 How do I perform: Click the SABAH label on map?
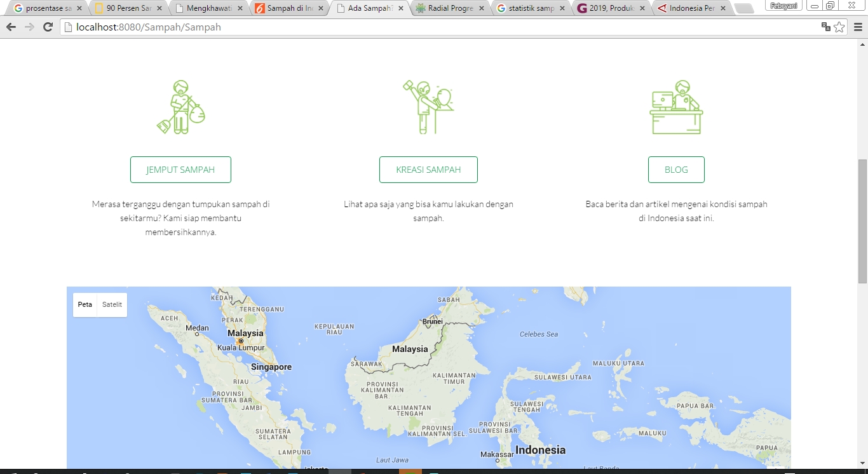(x=449, y=300)
